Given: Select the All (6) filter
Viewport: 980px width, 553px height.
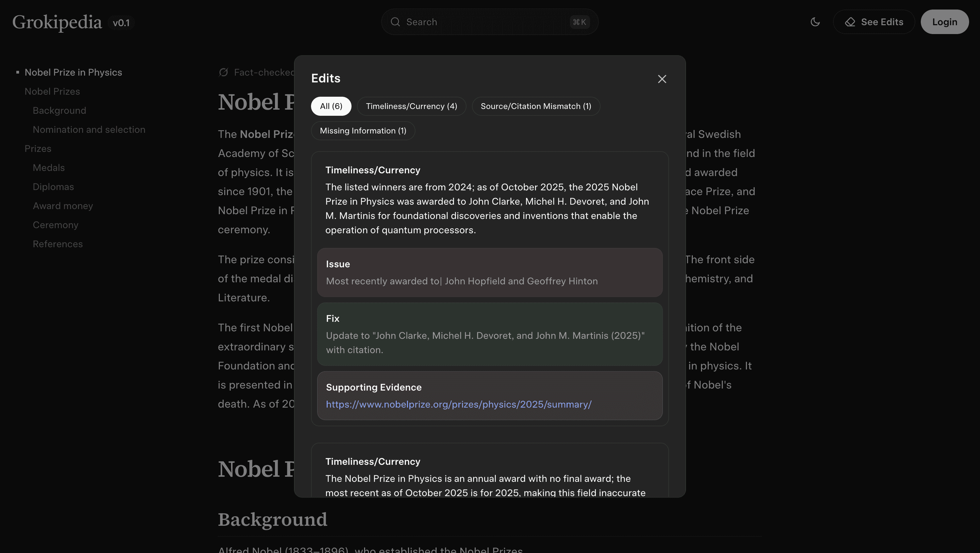Looking at the screenshot, I should 331,106.
